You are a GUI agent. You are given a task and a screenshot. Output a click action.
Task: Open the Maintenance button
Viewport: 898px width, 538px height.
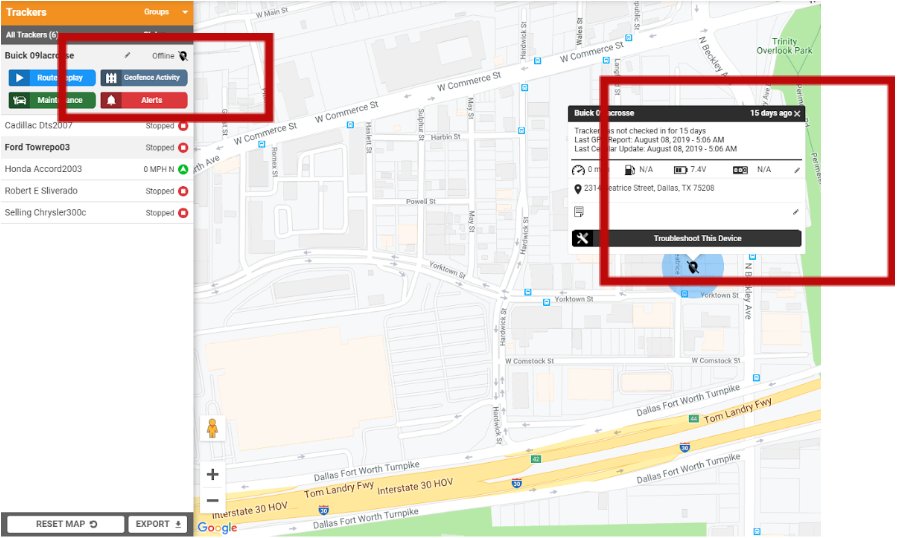[x=52, y=100]
